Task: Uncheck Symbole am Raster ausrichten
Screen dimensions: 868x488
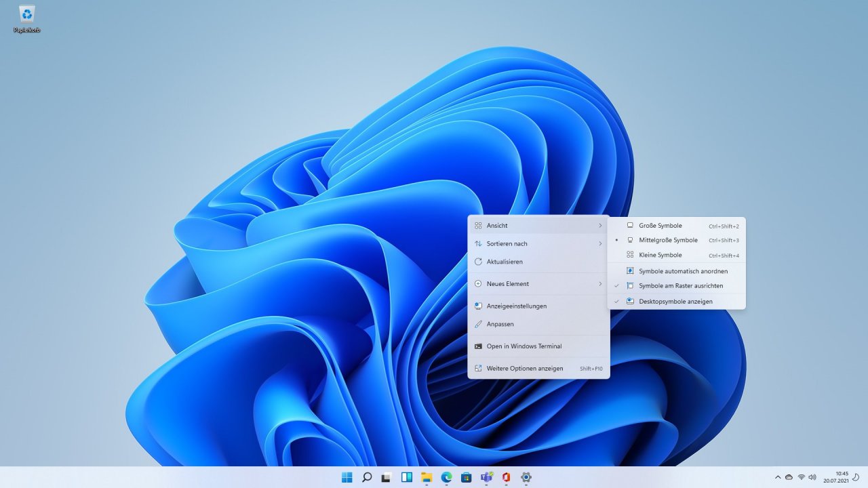Action: click(x=677, y=286)
